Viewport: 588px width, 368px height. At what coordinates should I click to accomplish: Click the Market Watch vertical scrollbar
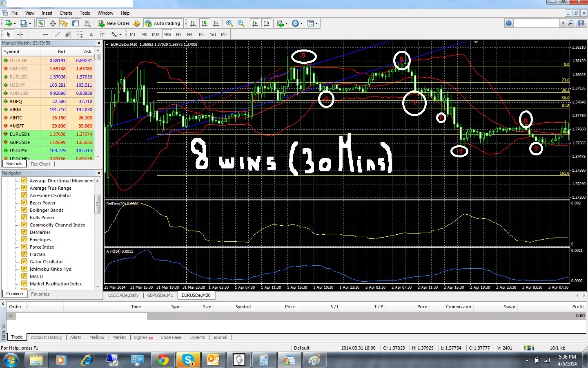pyautogui.click(x=98, y=104)
